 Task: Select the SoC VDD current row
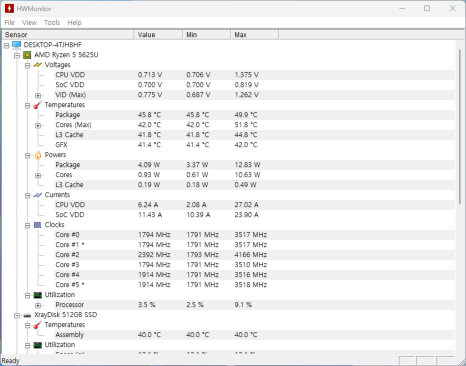click(255, 215)
